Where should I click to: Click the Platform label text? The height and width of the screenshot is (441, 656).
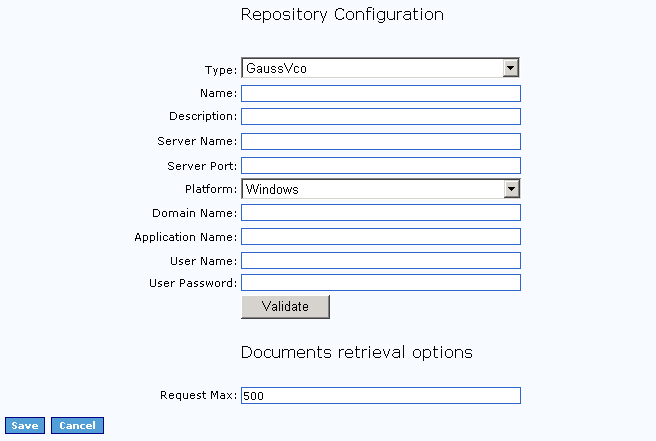211,189
